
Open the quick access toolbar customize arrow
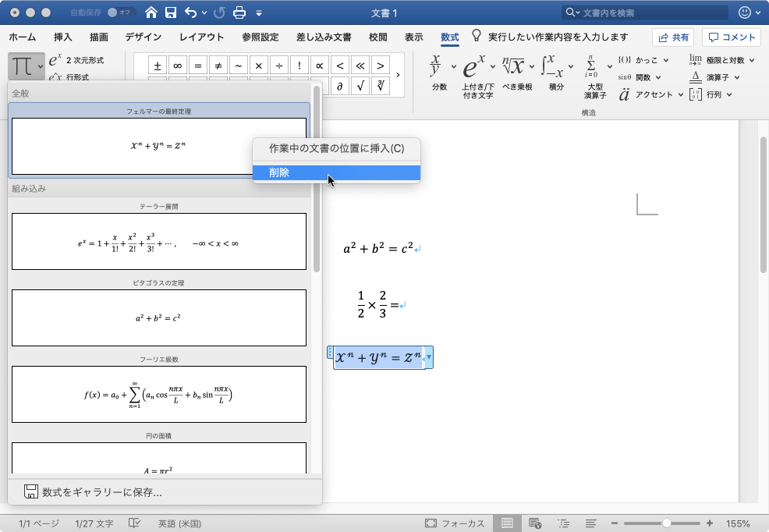259,13
